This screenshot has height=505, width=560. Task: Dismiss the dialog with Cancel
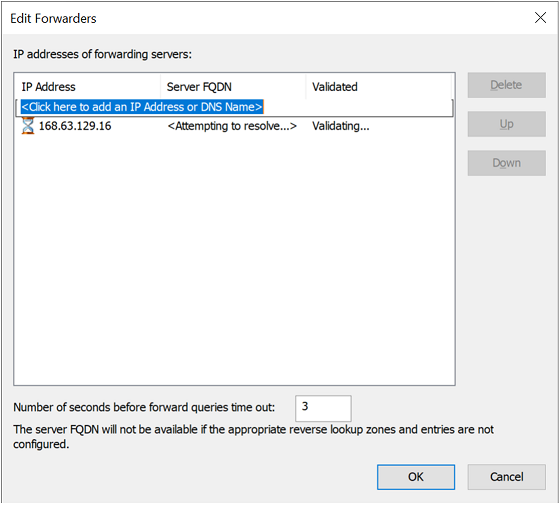tap(506, 477)
